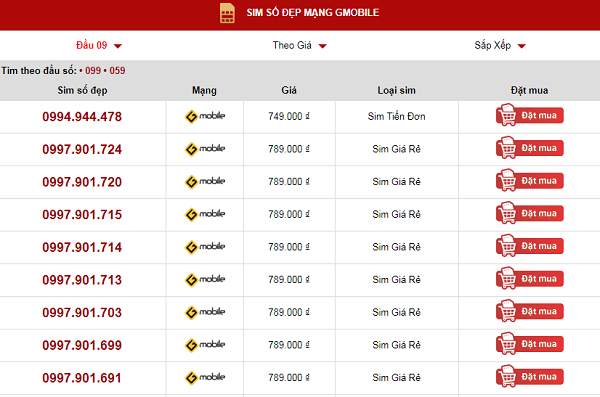
Task: Click the Mạng column header
Action: coord(204,90)
